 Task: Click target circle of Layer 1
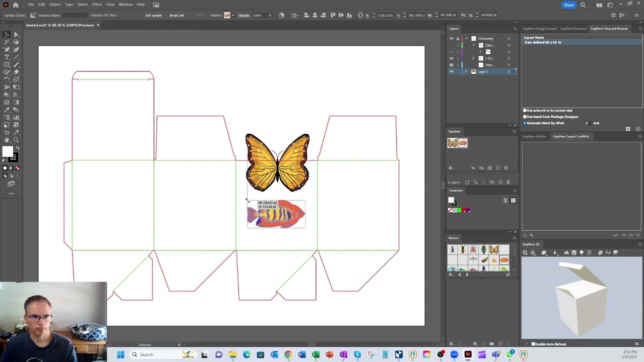[509, 72]
